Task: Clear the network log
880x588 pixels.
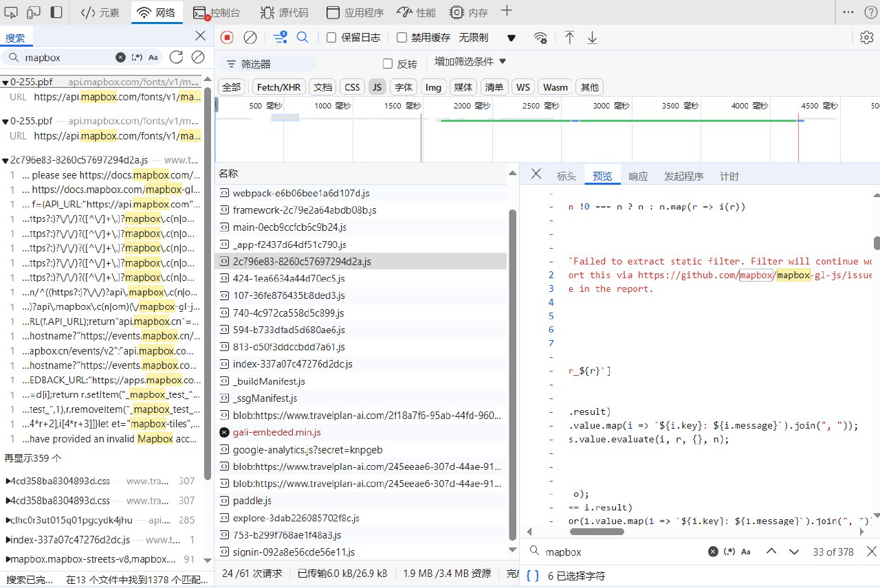Action: tap(250, 37)
